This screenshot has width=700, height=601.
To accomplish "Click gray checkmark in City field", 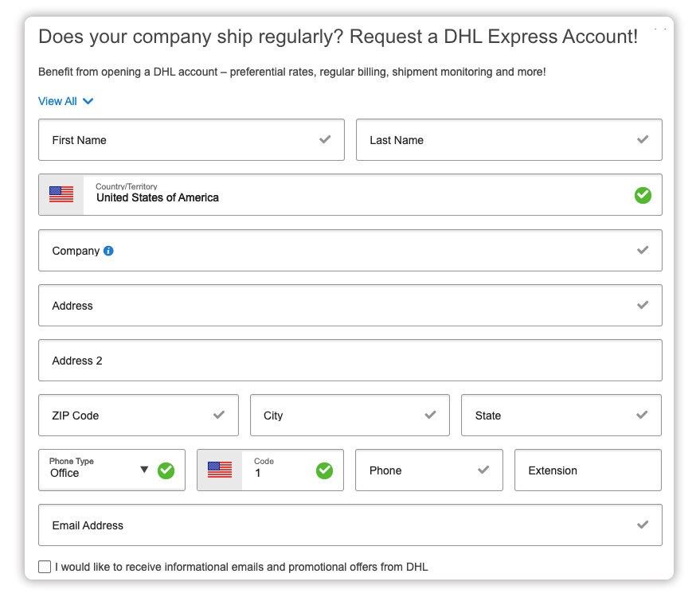I will point(430,415).
